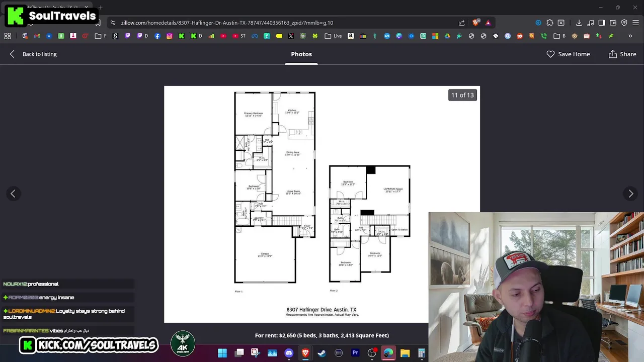The height and width of the screenshot is (362, 644).
Task: Open the browser extensions puzzle icon
Action: coord(550,23)
